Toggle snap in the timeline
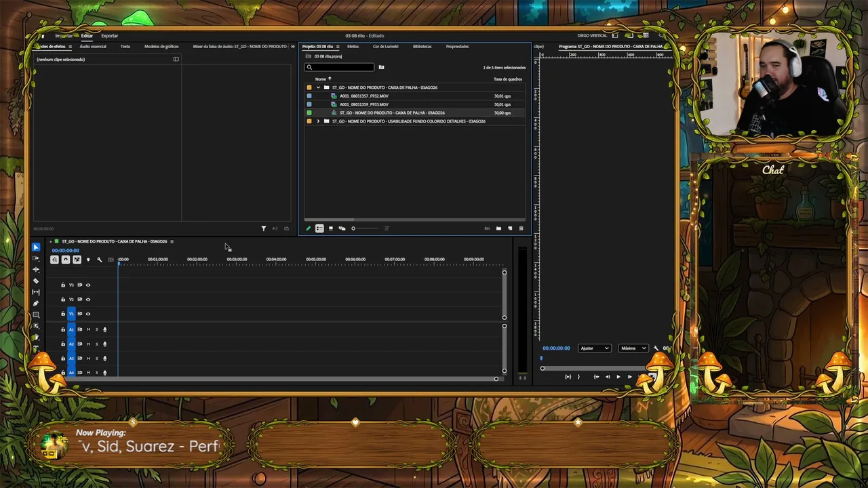This screenshot has width=868, height=488. [x=66, y=260]
